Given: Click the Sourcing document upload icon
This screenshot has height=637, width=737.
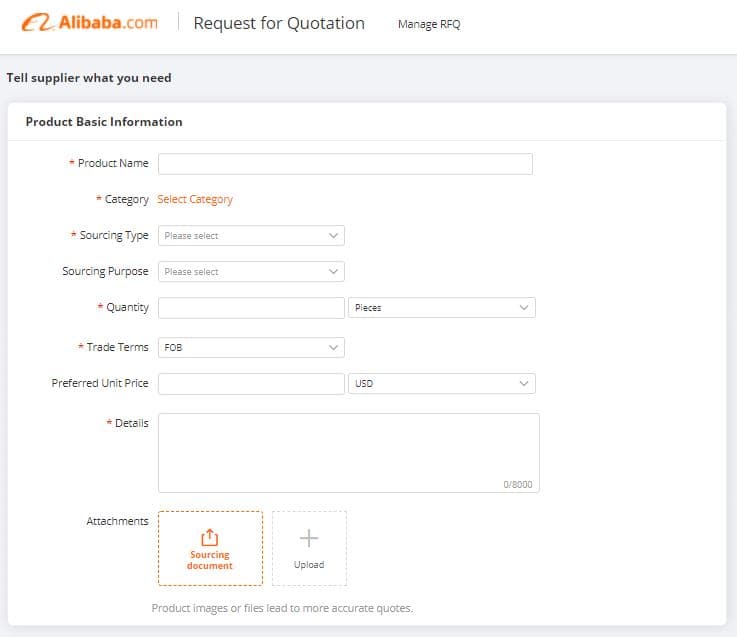Looking at the screenshot, I should (x=210, y=538).
